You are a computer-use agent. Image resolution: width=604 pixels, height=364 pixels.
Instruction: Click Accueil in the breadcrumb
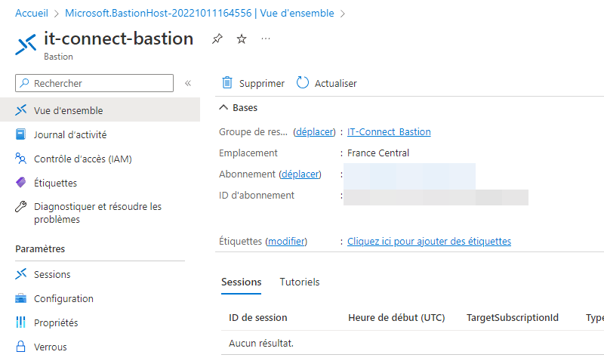(x=32, y=14)
